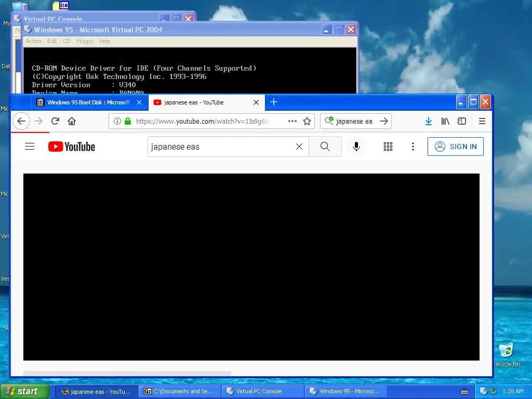Screen dimensions: 532x399
Task: Clear the YouTube search box with X
Action: point(299,147)
